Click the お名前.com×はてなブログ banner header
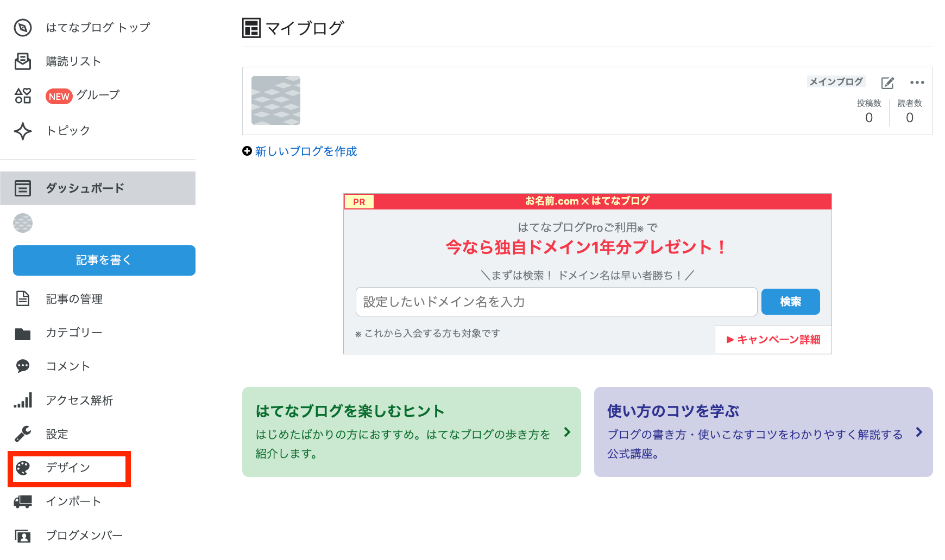Image resolution: width=945 pixels, height=560 pixels. click(588, 201)
